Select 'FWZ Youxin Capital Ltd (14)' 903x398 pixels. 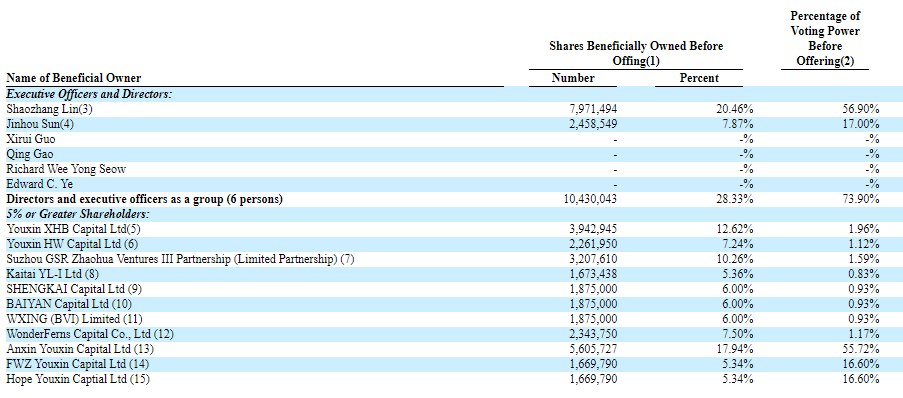point(77,364)
